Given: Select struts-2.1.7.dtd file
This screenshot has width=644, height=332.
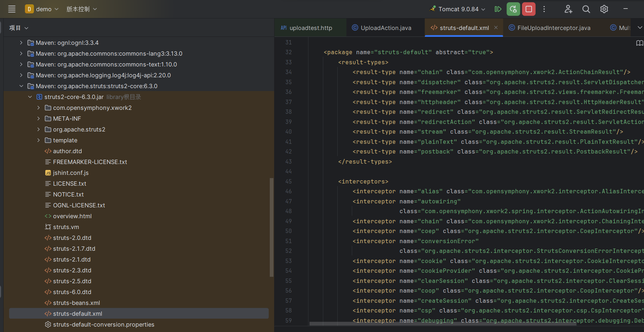Looking at the screenshot, I should (74, 249).
